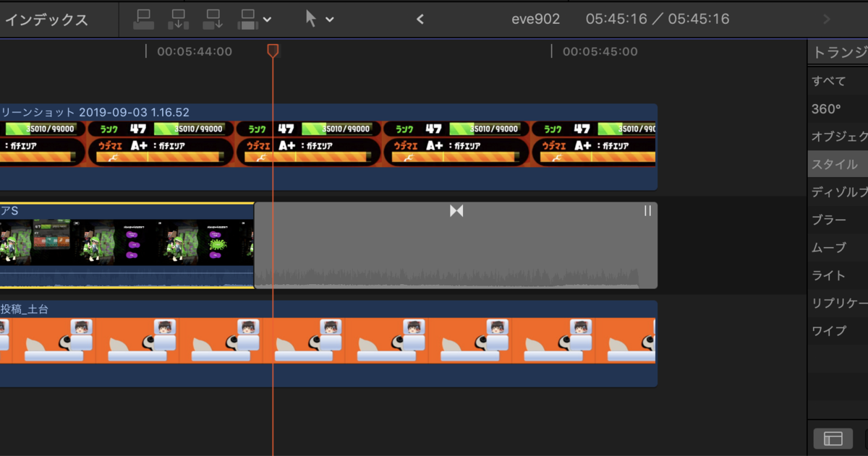Click the playhead marker on the ruler
868x456 pixels.
click(273, 51)
